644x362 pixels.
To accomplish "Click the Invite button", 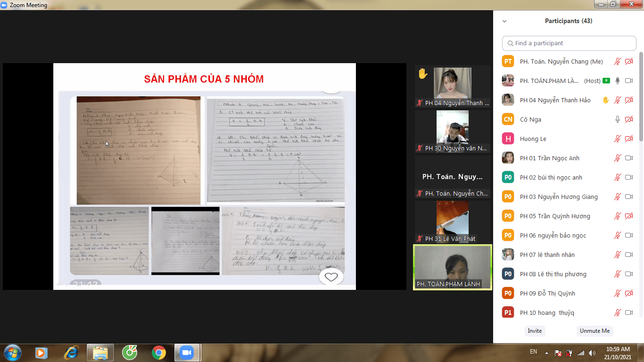I will pyautogui.click(x=535, y=331).
